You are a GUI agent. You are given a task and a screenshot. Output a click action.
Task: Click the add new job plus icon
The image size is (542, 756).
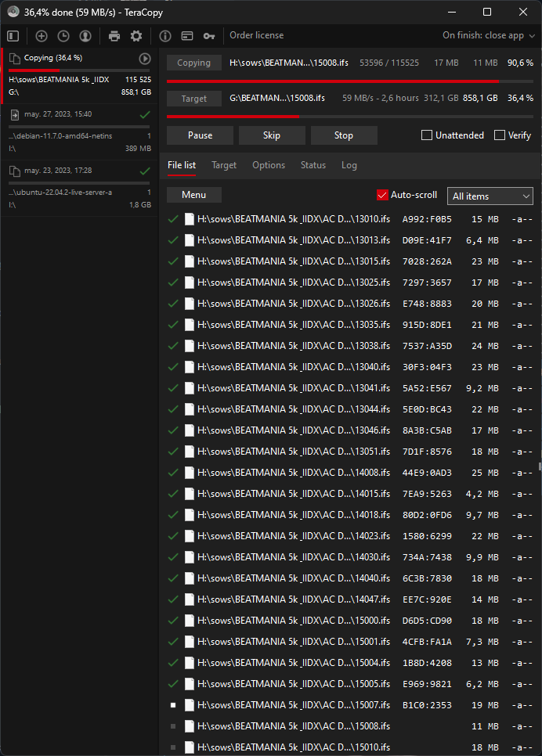[x=42, y=36]
